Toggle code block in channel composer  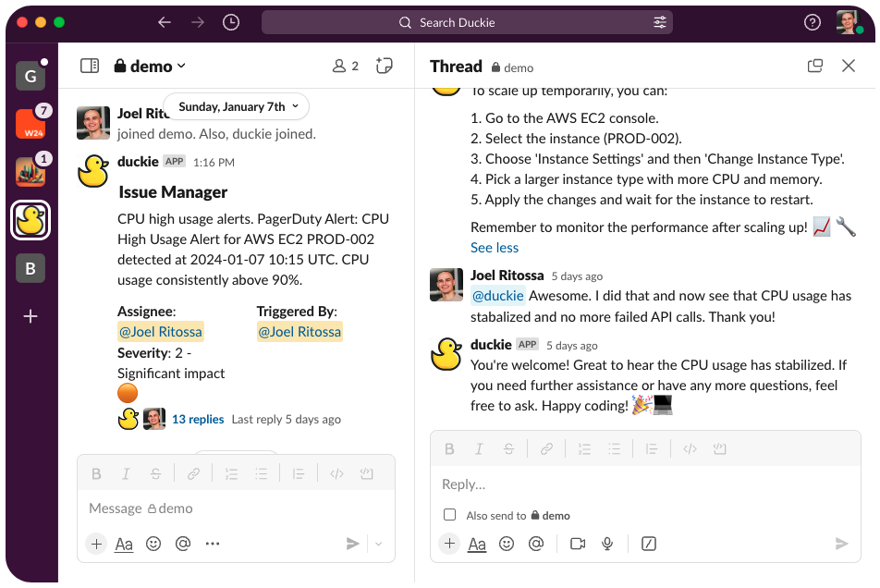[366, 474]
